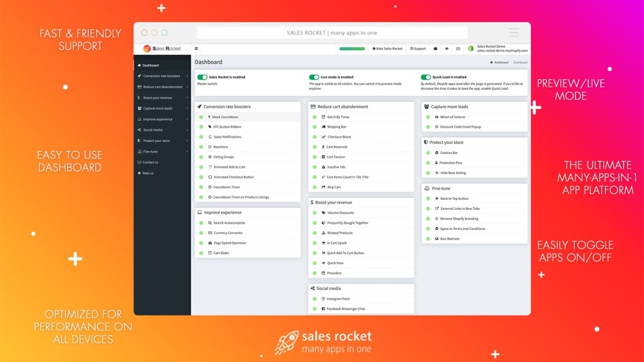Expand Capture more leads sidebar menu
This screenshot has width=644, height=362.
(162, 108)
